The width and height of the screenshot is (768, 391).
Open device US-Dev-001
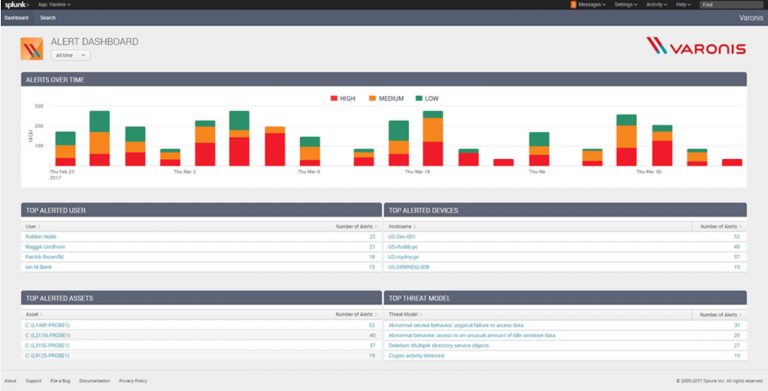click(x=402, y=237)
